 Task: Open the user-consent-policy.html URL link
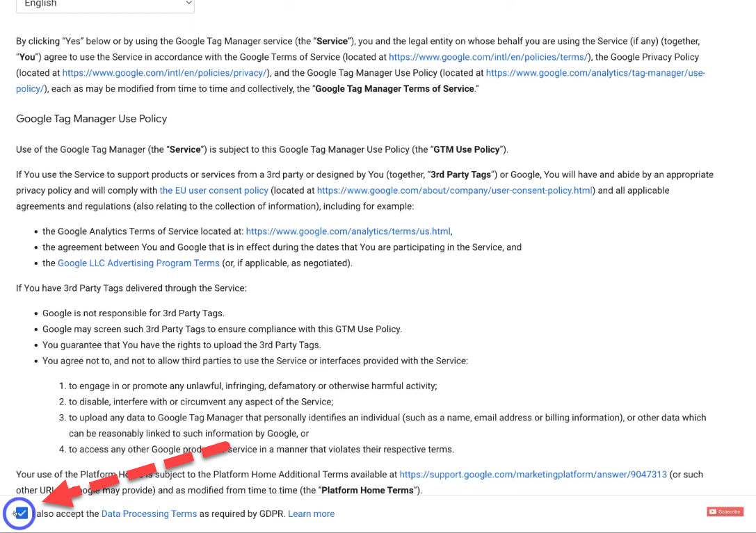(454, 190)
